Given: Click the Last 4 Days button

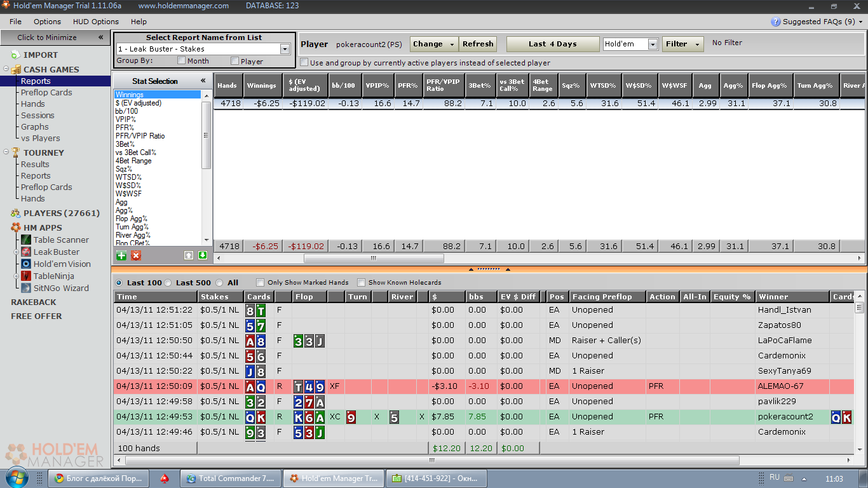Looking at the screenshot, I should (553, 44).
